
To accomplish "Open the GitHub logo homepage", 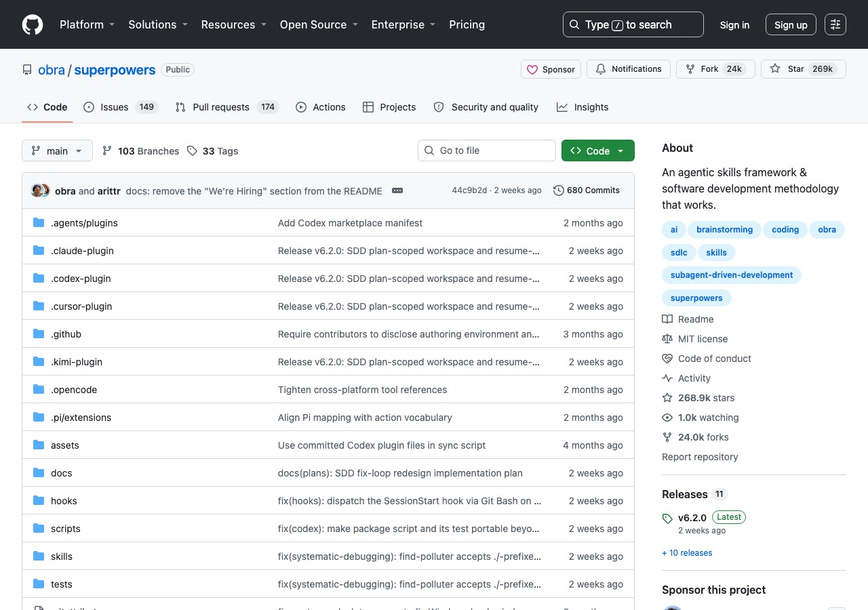I will click(x=33, y=24).
